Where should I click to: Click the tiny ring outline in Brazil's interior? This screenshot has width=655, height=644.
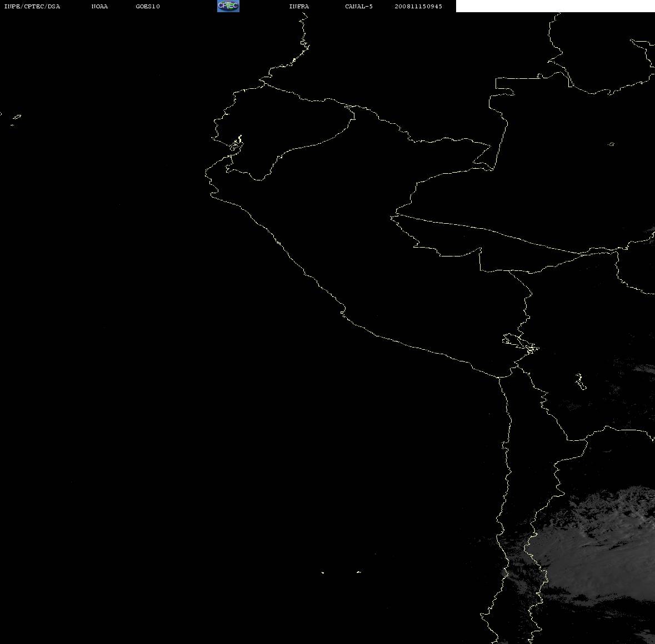coord(611,144)
